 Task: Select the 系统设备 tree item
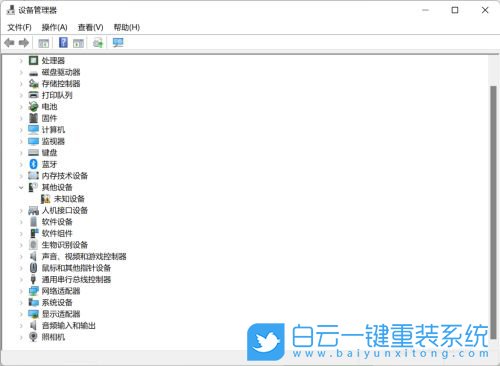point(57,303)
